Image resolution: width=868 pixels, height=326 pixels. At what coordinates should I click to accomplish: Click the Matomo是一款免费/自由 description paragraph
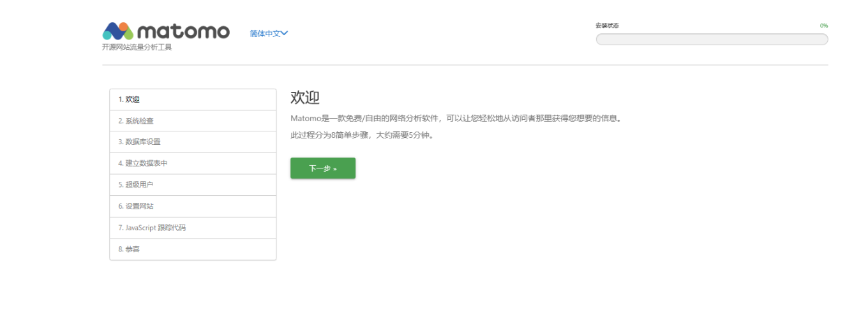point(456,119)
